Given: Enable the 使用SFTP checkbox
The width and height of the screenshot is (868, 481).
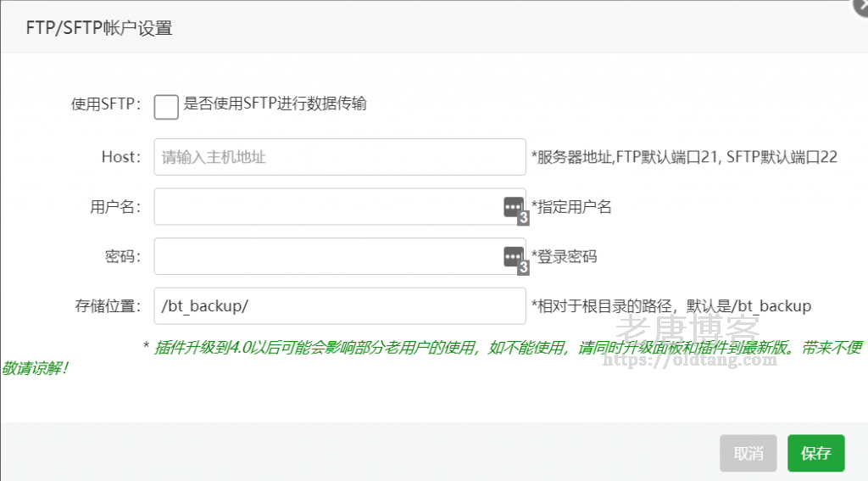Looking at the screenshot, I should point(166,106).
